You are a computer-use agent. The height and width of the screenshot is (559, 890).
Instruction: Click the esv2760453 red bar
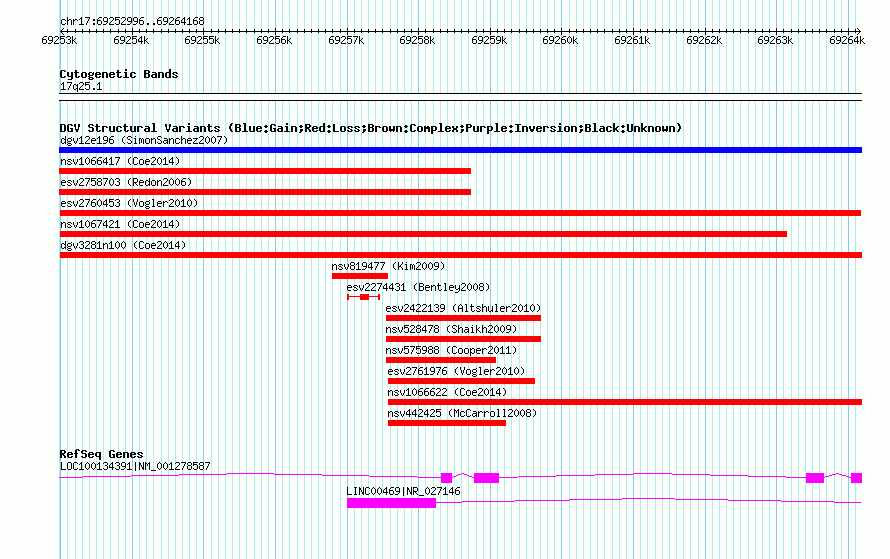(460, 213)
